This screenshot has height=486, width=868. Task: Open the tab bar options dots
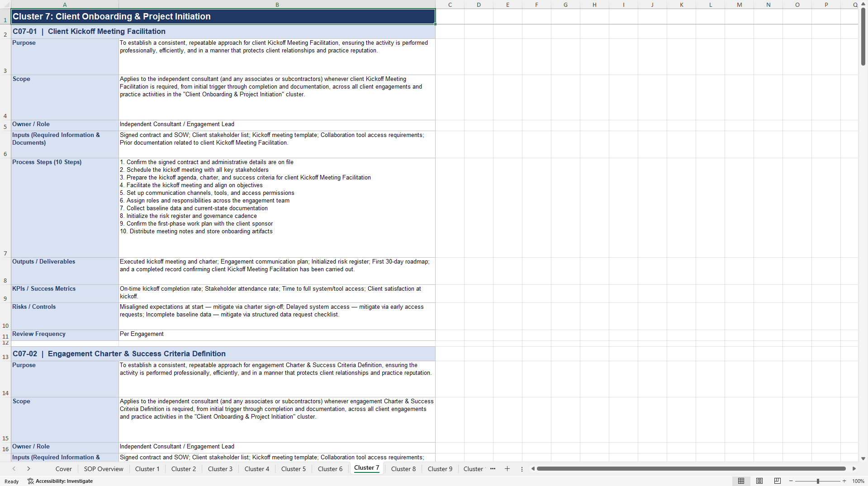522,469
